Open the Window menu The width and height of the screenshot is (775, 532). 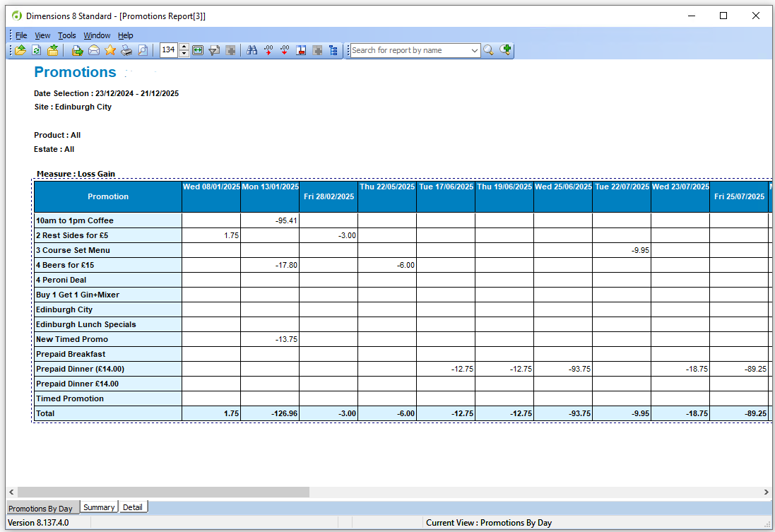97,35
